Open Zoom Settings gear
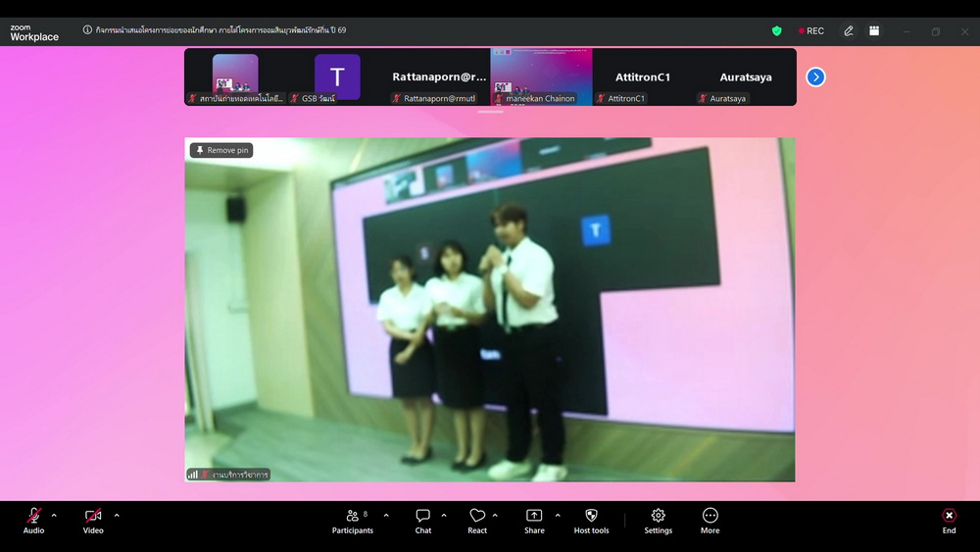980x552 pixels. [658, 520]
